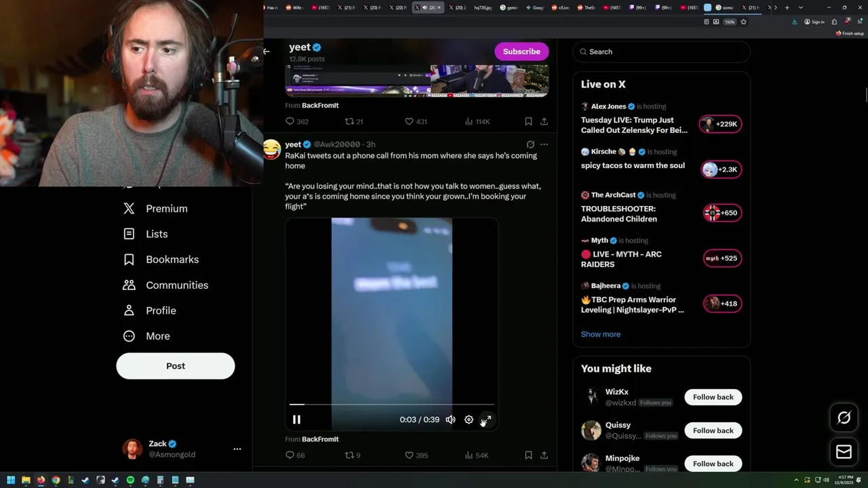Screen dimensions: 868x488
Task: Click the 150% zoom level indicator
Action: click(729, 22)
